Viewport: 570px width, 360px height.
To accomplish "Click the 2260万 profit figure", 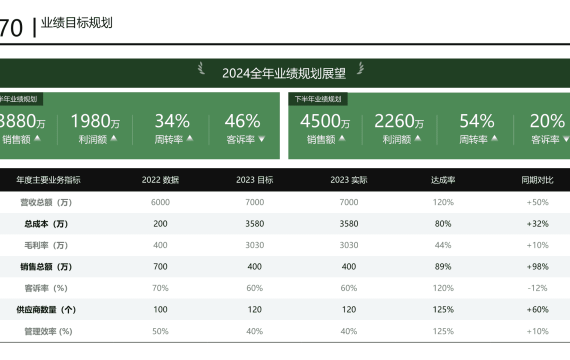I will pyautogui.click(x=399, y=121).
